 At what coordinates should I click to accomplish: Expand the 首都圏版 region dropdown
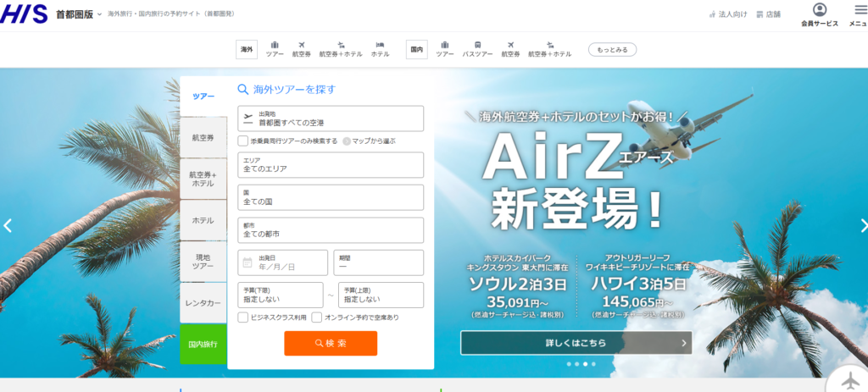(x=99, y=14)
